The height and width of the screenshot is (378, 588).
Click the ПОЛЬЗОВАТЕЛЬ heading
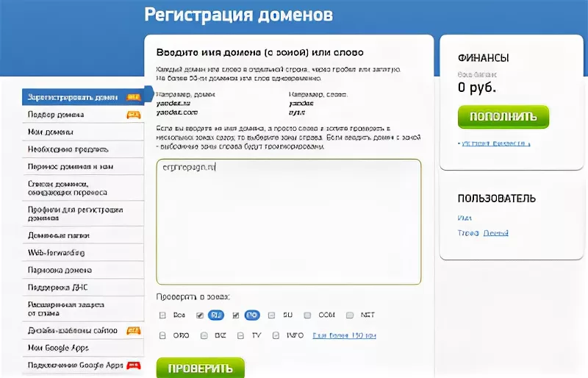(x=497, y=199)
